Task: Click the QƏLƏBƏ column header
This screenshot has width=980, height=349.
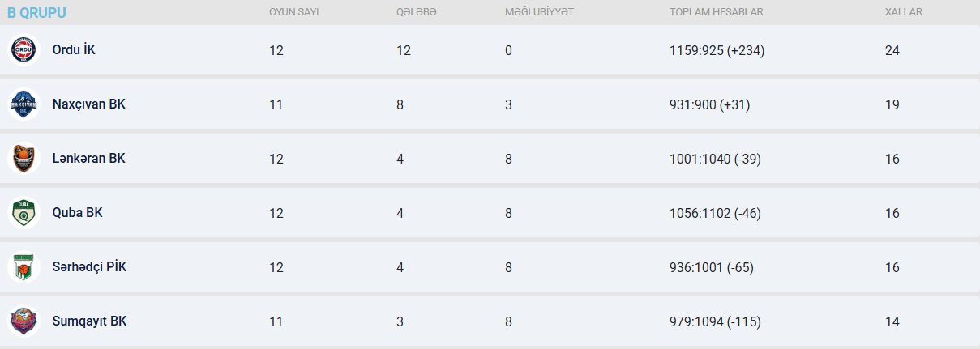Action: click(x=417, y=12)
